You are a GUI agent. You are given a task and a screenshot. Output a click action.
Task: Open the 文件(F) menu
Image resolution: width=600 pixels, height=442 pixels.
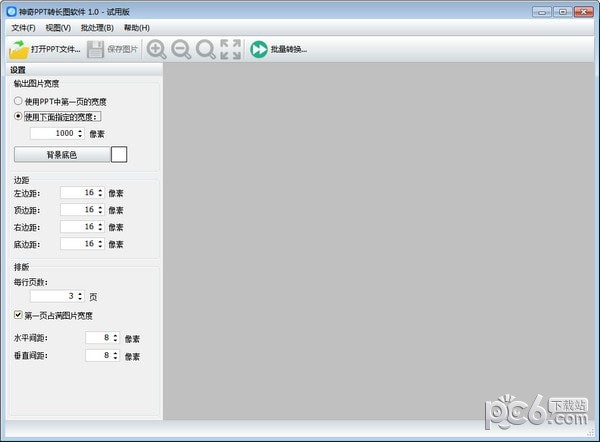[23, 28]
